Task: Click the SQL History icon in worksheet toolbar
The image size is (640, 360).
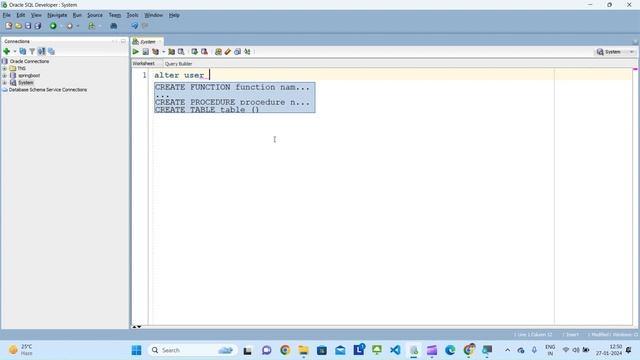Action: tap(238, 52)
